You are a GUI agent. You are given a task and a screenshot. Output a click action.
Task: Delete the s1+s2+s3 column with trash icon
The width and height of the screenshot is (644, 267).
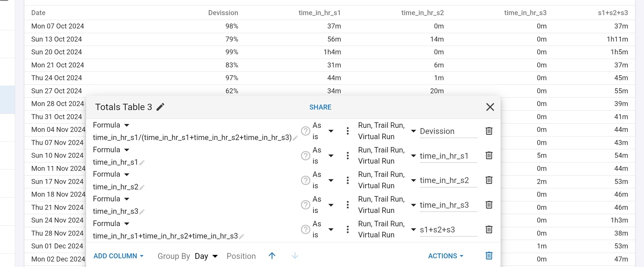pyautogui.click(x=489, y=230)
